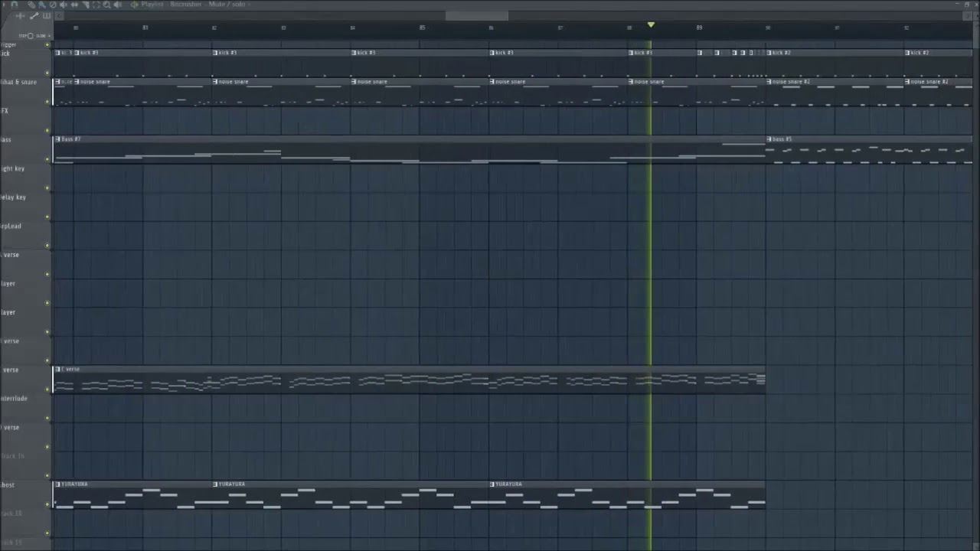
Task: Open the Bass #7 clip menu icon
Action: [x=57, y=139]
